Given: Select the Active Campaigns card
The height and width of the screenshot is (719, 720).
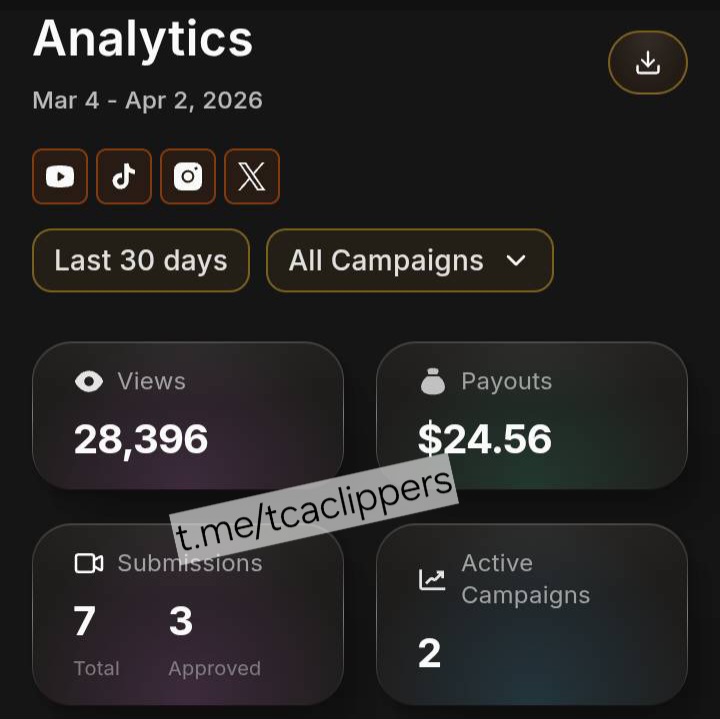Looking at the screenshot, I should pos(531,614).
